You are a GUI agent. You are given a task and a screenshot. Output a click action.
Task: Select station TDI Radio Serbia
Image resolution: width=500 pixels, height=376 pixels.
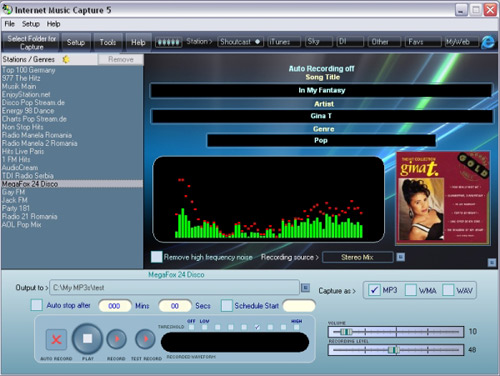click(72, 176)
